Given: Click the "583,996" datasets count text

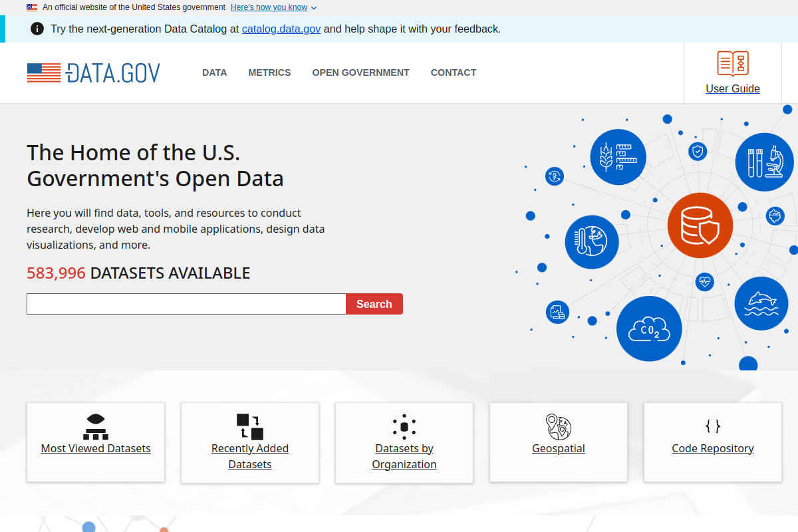Looking at the screenshot, I should tap(56, 273).
